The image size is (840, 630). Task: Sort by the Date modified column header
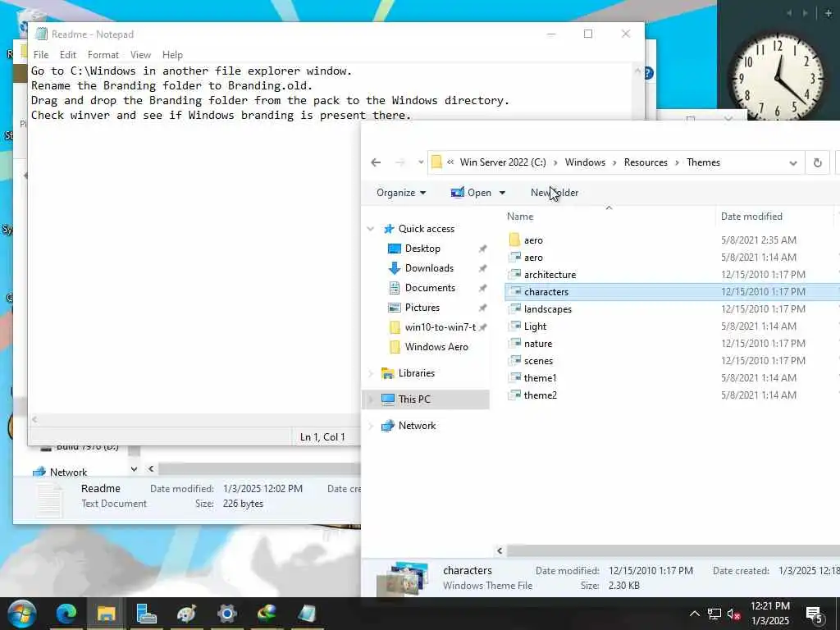click(751, 217)
